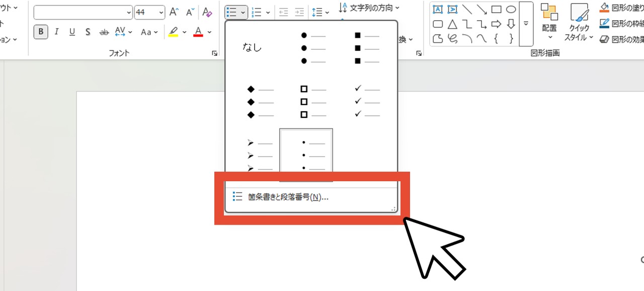Select なし bullet option
The width and height of the screenshot is (644, 291).
pos(252,48)
